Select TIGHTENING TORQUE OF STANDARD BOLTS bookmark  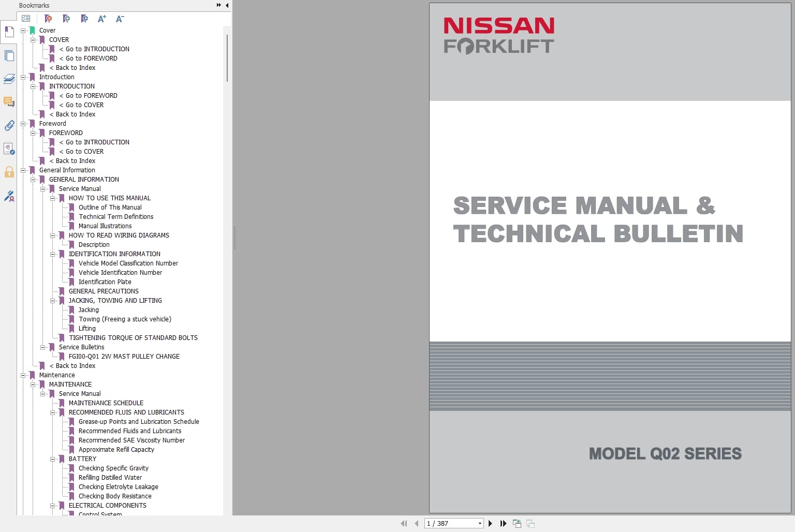pos(133,338)
